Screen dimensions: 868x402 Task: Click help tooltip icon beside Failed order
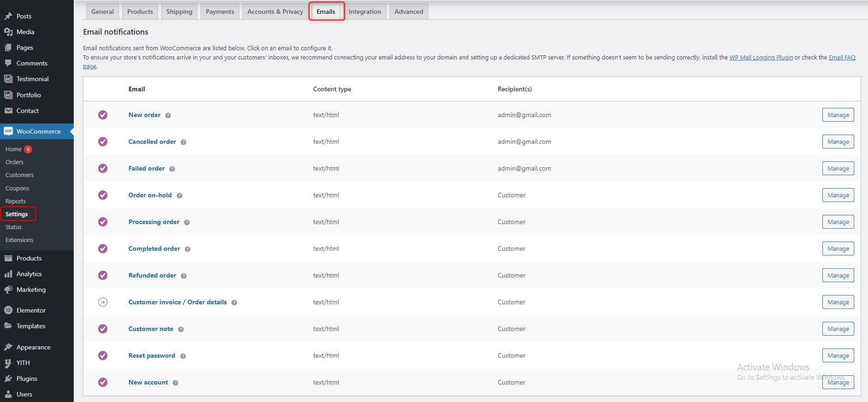(x=172, y=169)
